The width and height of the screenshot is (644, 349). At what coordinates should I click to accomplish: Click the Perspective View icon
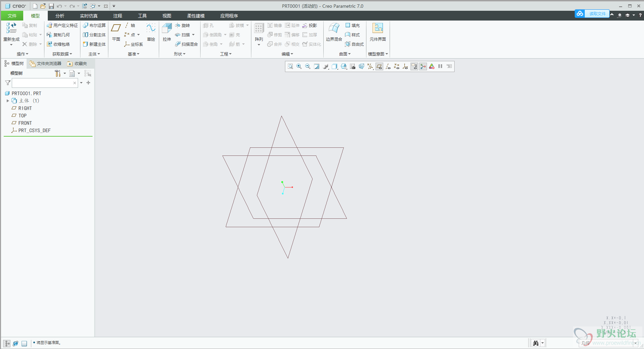pos(361,67)
